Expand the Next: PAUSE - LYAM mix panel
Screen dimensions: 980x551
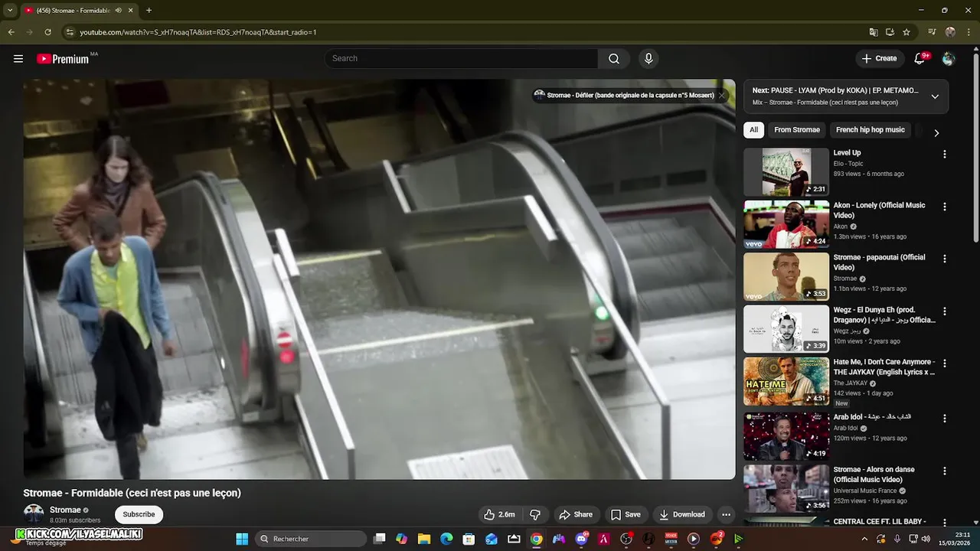coord(935,96)
